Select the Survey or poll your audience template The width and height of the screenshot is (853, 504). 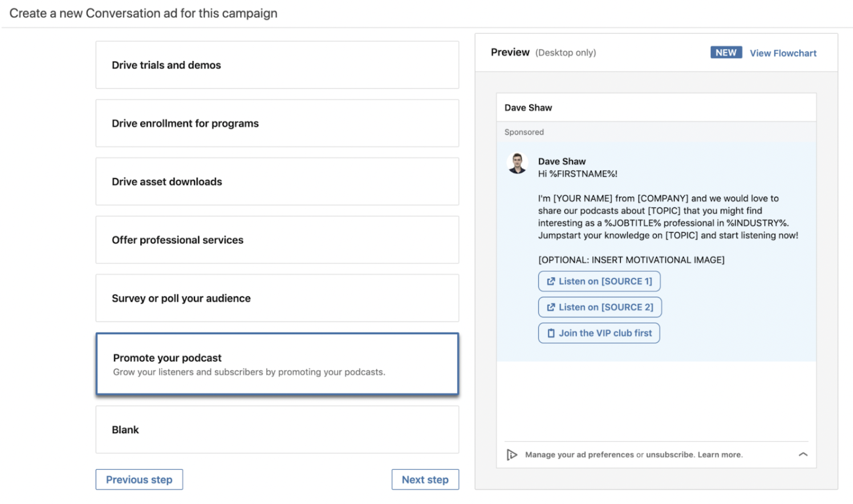pos(277,298)
